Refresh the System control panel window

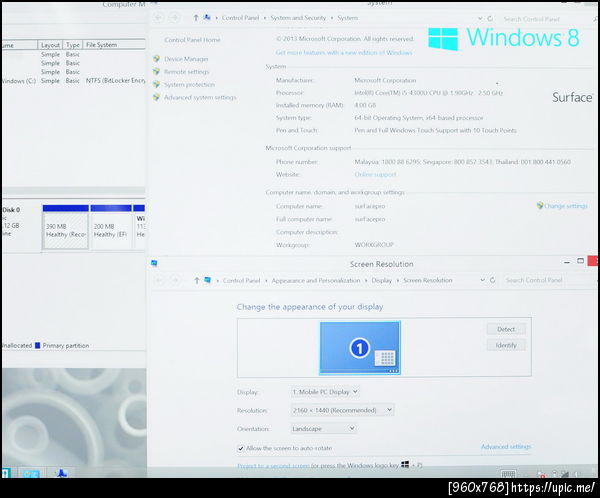click(x=490, y=18)
